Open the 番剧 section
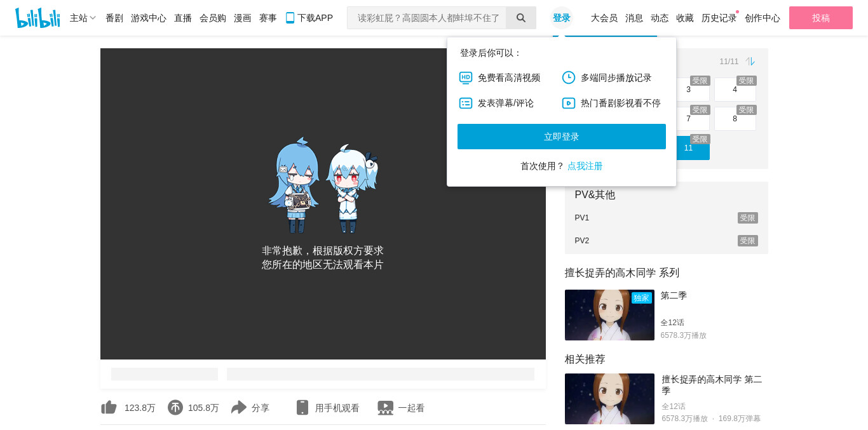 pos(114,18)
